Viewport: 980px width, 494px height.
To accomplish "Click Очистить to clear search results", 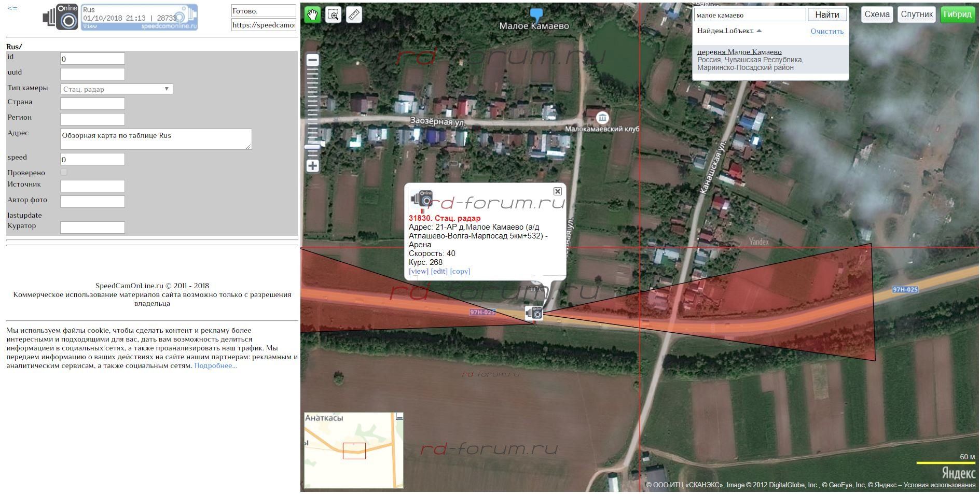I will [827, 31].
